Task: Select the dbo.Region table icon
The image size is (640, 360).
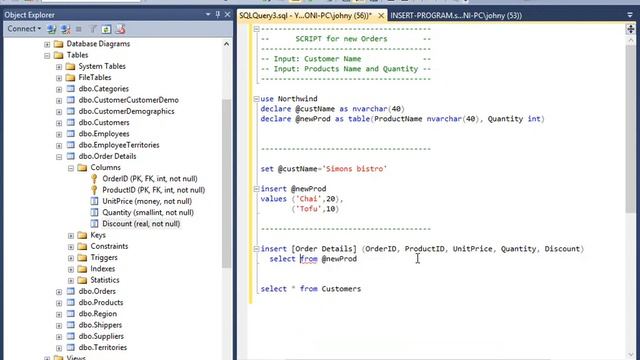Action: [x=71, y=313]
